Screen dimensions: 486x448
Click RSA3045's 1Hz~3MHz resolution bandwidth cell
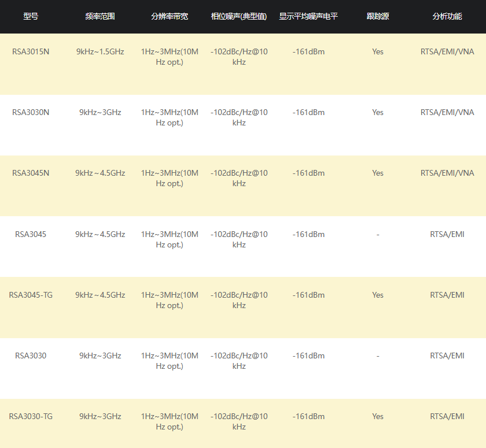[170, 240]
